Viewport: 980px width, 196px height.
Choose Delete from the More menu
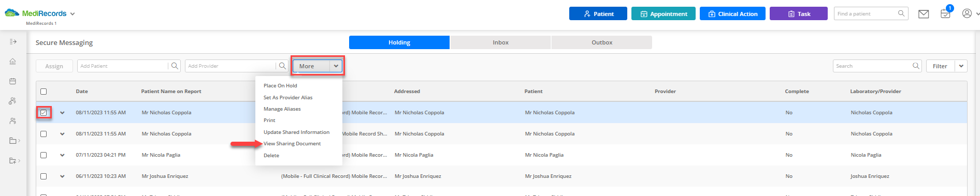(271, 156)
